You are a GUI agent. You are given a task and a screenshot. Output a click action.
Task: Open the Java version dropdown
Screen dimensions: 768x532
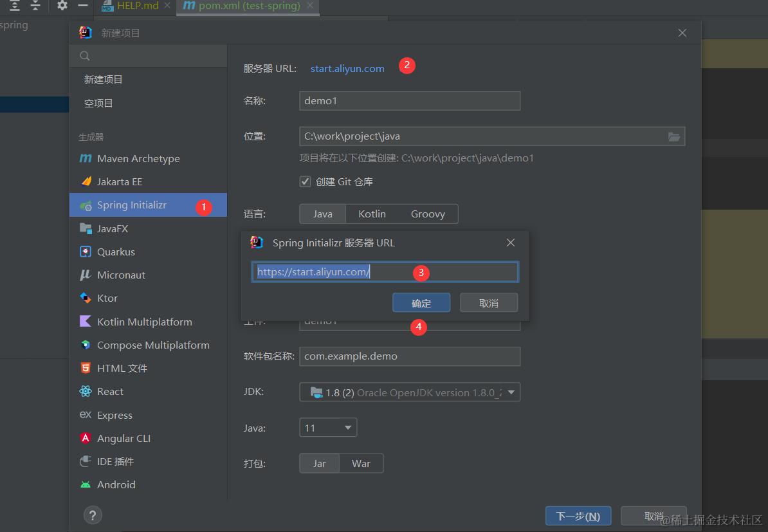click(327, 428)
